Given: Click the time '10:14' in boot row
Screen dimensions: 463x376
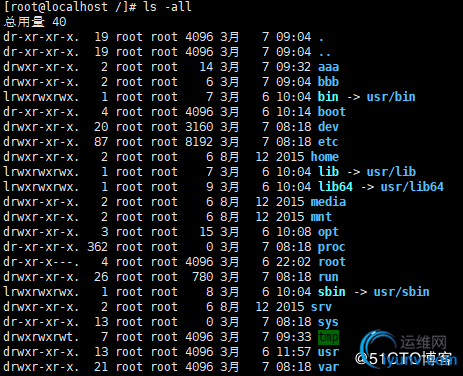Looking at the screenshot, I should coord(293,112).
